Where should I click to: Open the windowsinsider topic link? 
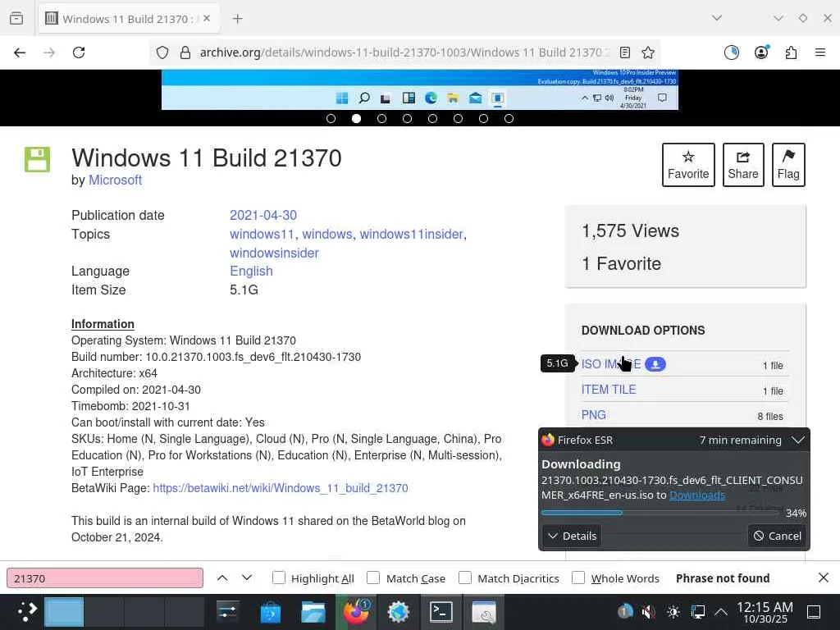click(274, 253)
